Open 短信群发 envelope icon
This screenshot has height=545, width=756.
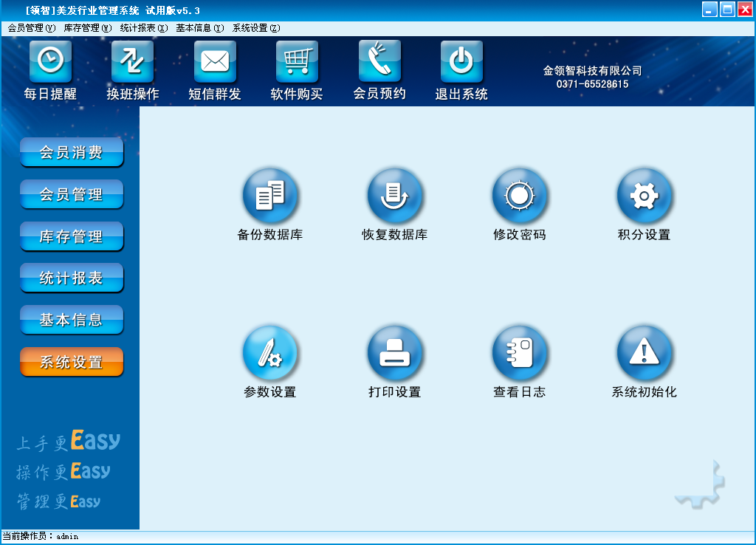(x=215, y=62)
